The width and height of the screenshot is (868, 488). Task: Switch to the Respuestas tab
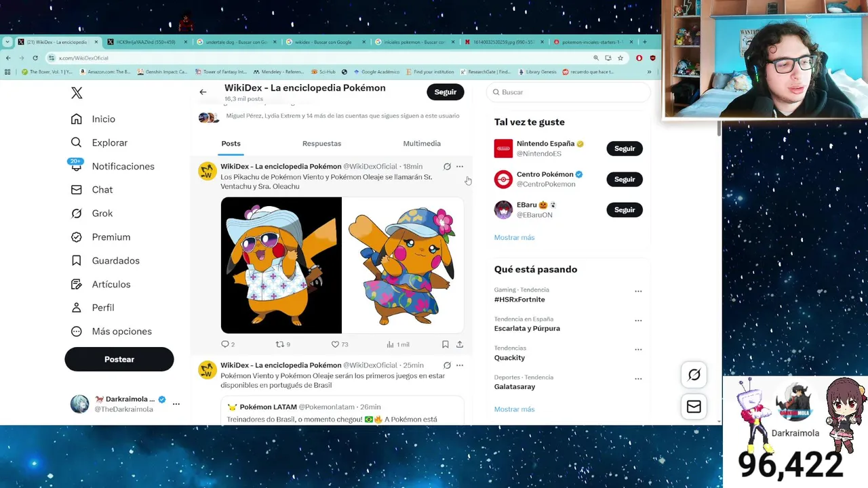[321, 143]
